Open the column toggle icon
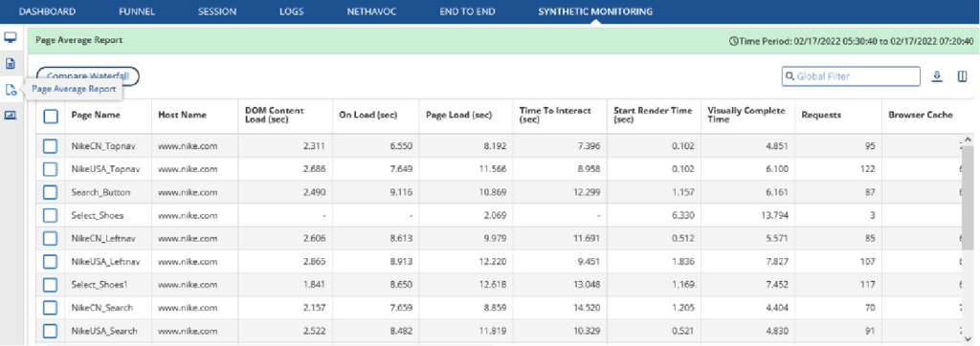The height and width of the screenshot is (346, 980). coord(963,76)
